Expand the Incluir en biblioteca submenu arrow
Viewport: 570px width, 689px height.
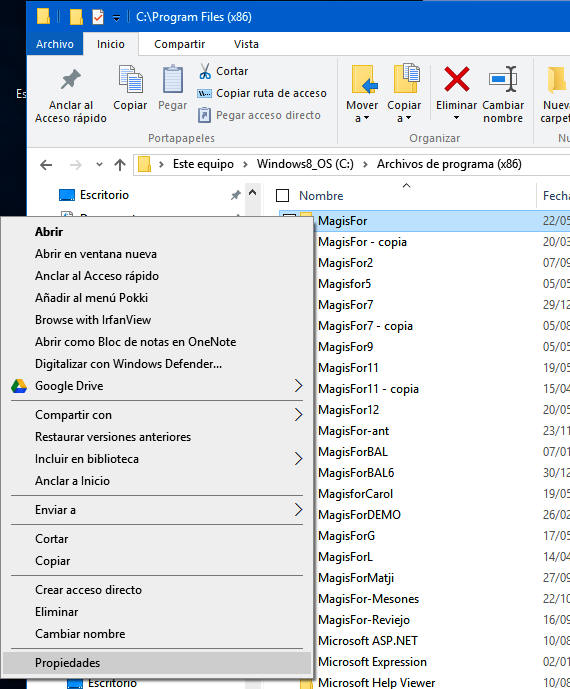click(x=298, y=459)
